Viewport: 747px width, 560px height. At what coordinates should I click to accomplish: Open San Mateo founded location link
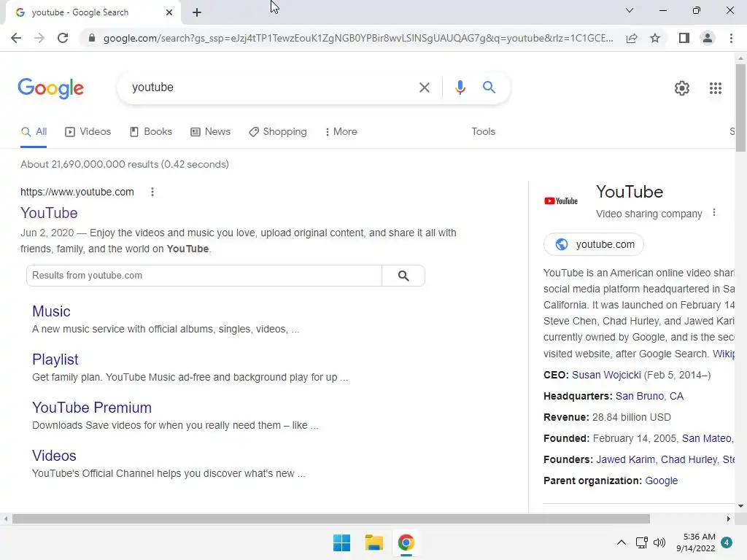point(706,438)
